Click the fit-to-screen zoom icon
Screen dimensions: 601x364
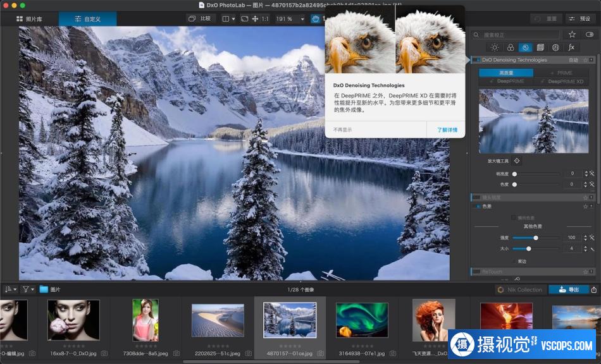click(245, 19)
